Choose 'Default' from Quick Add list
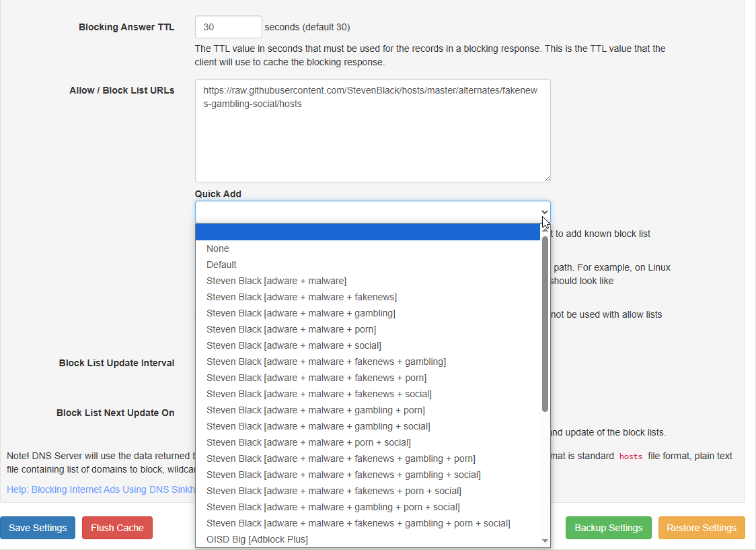756x550 pixels. click(368, 265)
